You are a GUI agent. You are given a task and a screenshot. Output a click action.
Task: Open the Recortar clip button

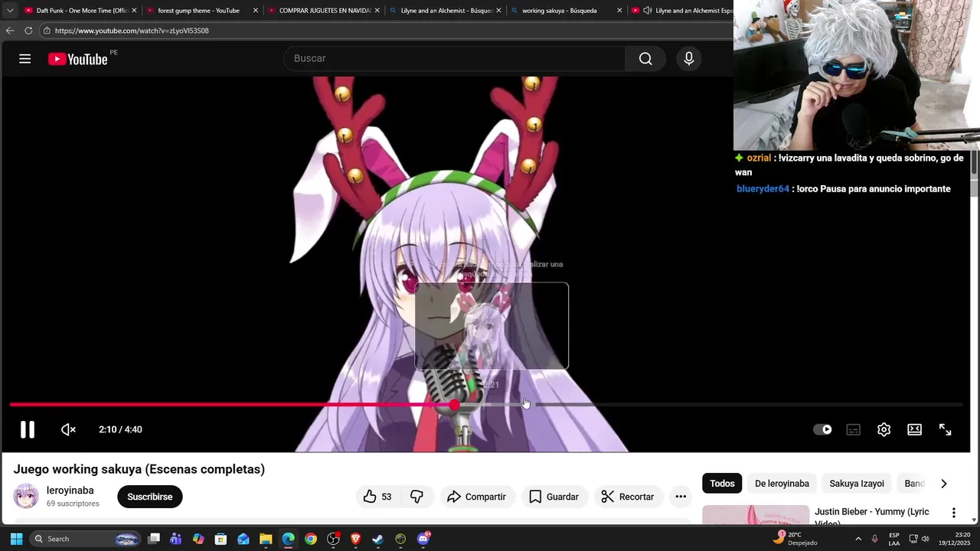[x=627, y=497]
